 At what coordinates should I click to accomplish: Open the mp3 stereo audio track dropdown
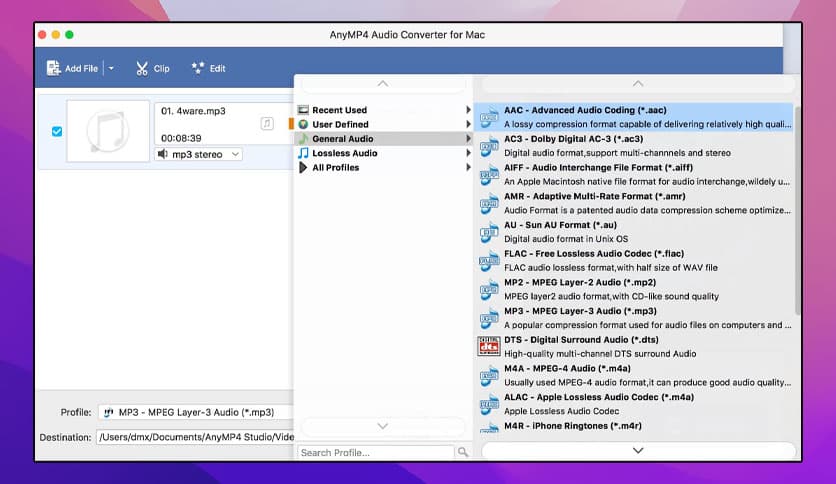[198, 154]
